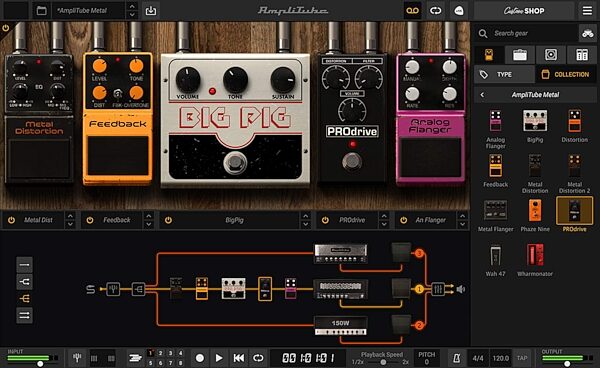Toggle transport loop button
600x368 pixels.
click(x=258, y=358)
